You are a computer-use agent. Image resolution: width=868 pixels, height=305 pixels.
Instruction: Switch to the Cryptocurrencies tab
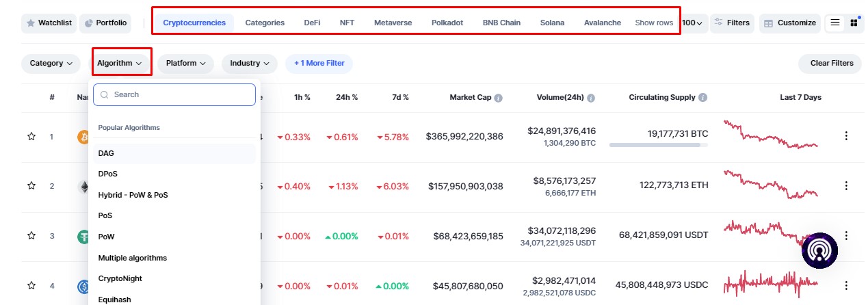194,23
